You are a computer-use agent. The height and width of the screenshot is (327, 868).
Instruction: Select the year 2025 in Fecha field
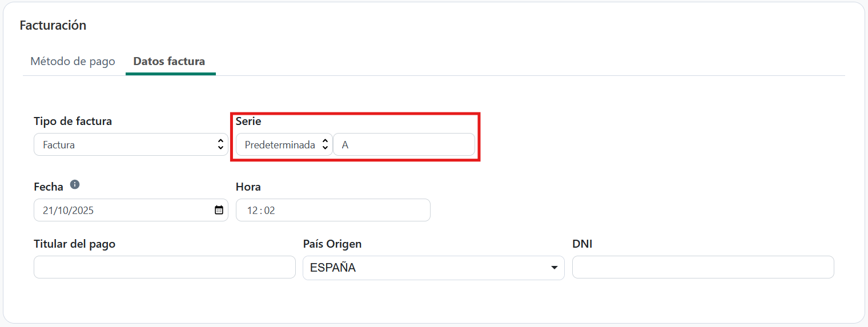pos(82,211)
